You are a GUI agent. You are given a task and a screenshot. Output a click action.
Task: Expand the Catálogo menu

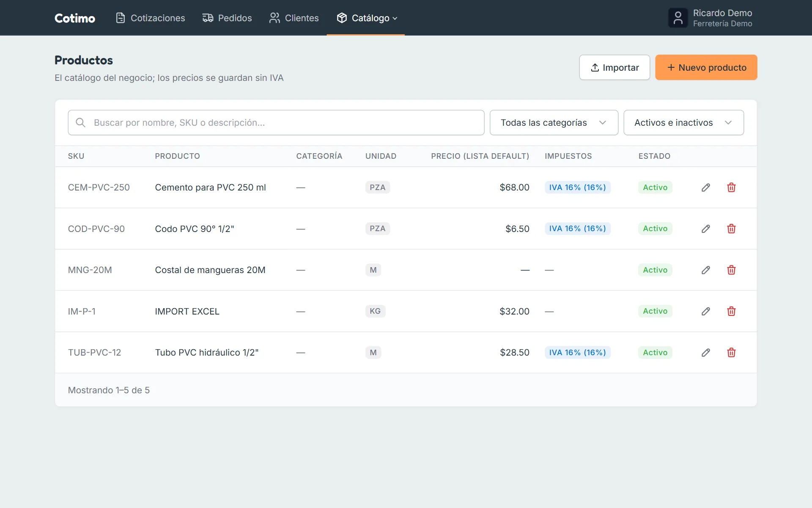pyautogui.click(x=366, y=18)
